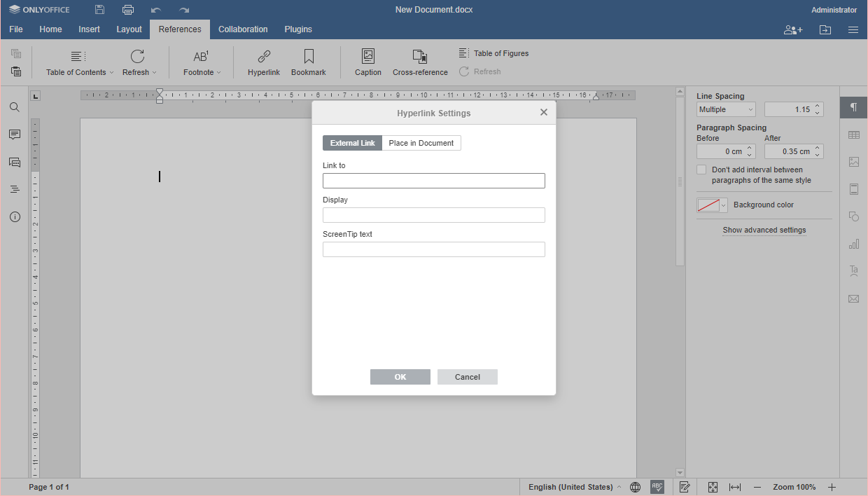Screen dimensions: 868x496
Task: Switch to the Place in Document tab
Action: pyautogui.click(x=421, y=142)
